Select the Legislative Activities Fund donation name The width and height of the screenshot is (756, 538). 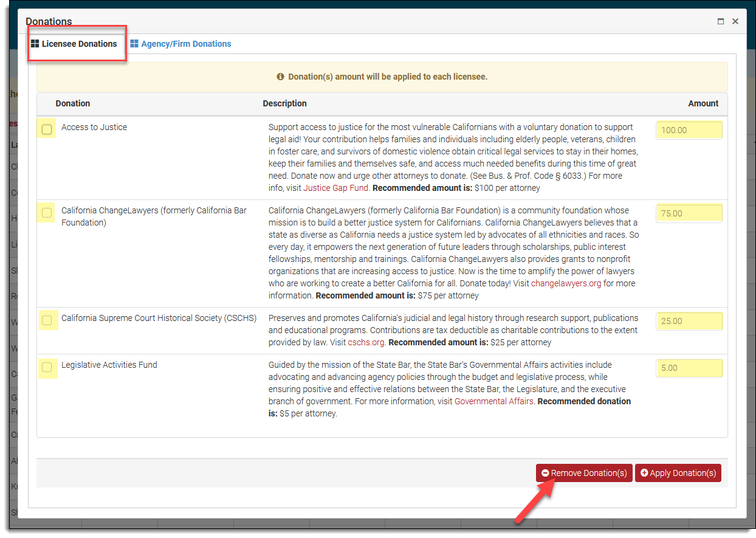coord(109,365)
